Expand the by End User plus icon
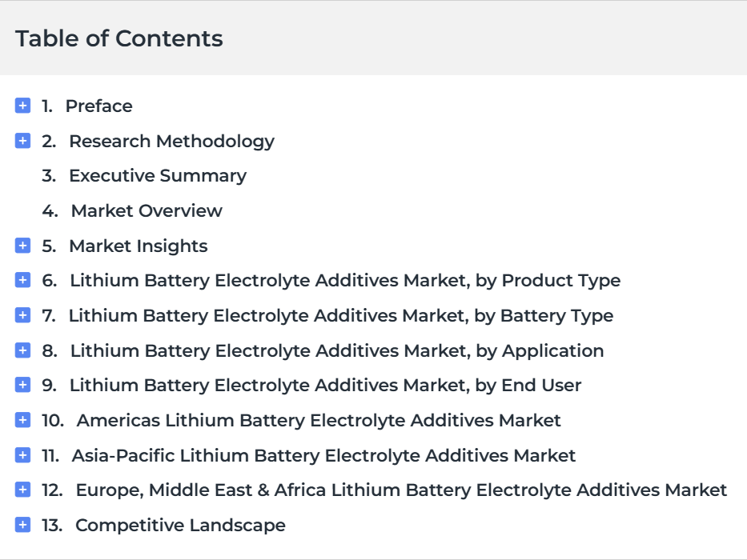Image resolution: width=747 pixels, height=560 pixels. click(x=22, y=385)
